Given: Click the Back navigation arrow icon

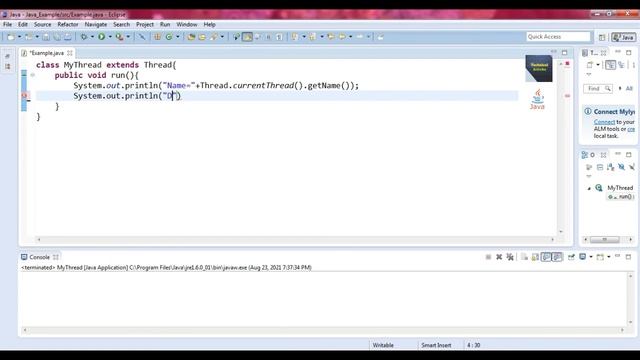Looking at the screenshot, I should coord(342,37).
